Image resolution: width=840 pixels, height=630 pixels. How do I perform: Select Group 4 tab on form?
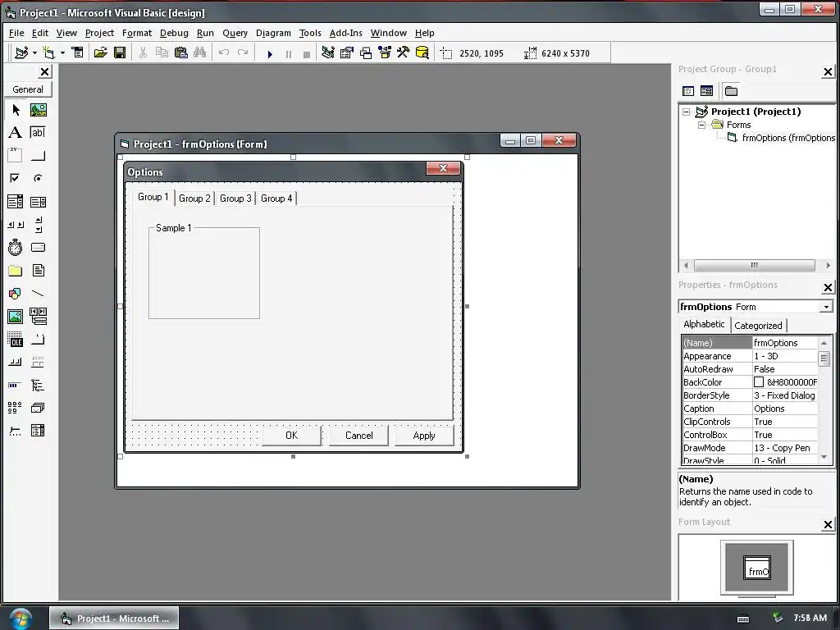point(276,199)
